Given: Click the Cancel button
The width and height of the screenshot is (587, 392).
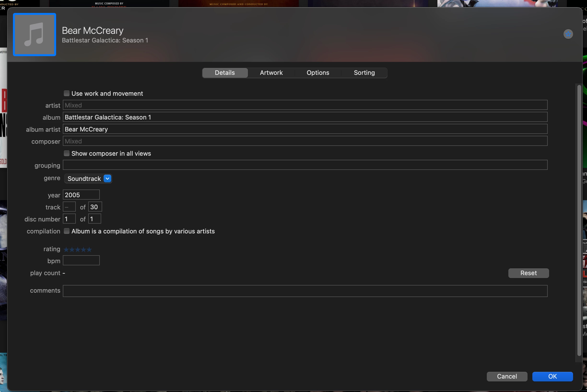Looking at the screenshot, I should point(507,376).
